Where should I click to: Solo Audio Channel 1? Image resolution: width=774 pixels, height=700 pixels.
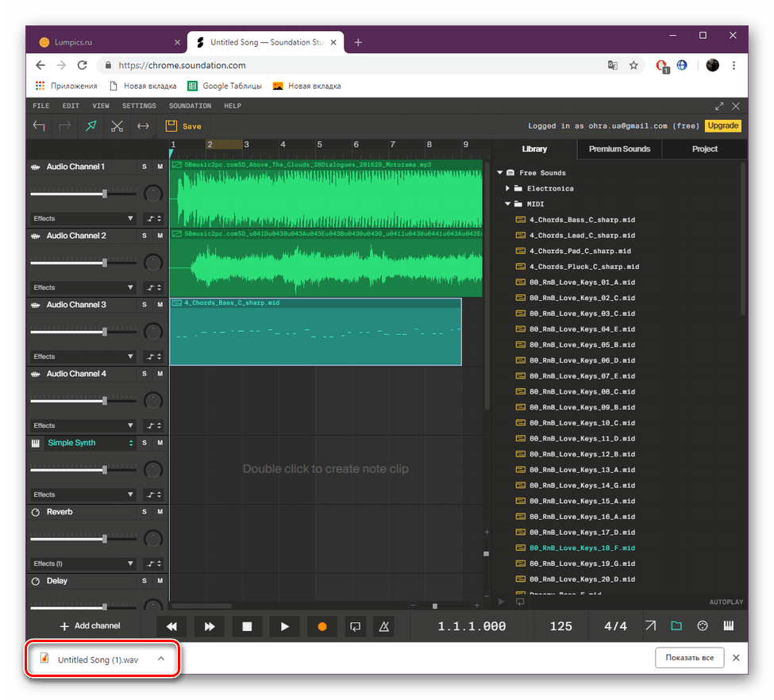pos(144,167)
